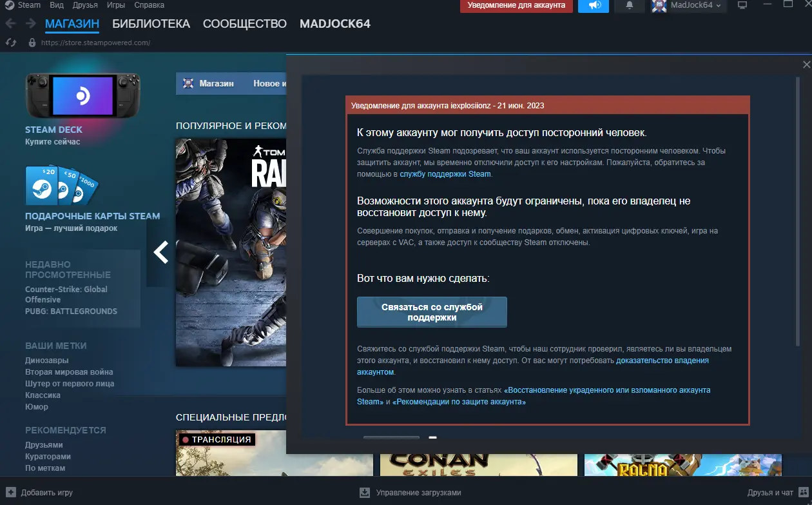
Task: Select the Шутер от первого лица tag
Action: pos(70,384)
